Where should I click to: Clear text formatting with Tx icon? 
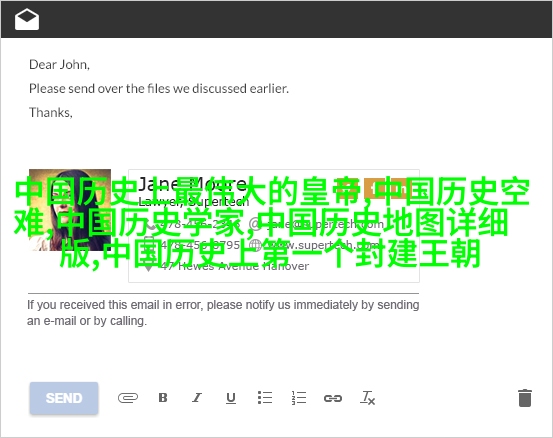367,398
